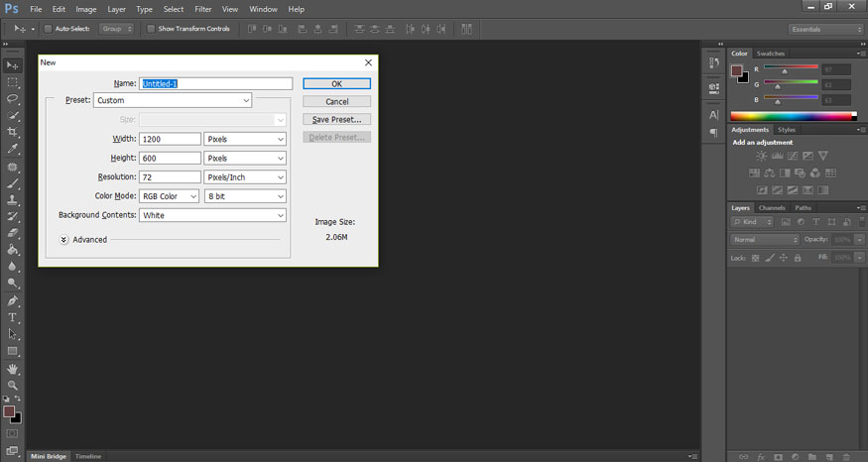Select the Lasso tool in the toolbox
This screenshot has height=462, width=868.
tap(13, 98)
